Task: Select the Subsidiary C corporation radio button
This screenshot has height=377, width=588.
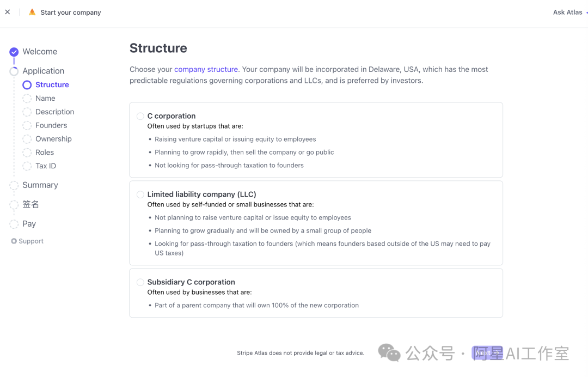Action: (140, 282)
